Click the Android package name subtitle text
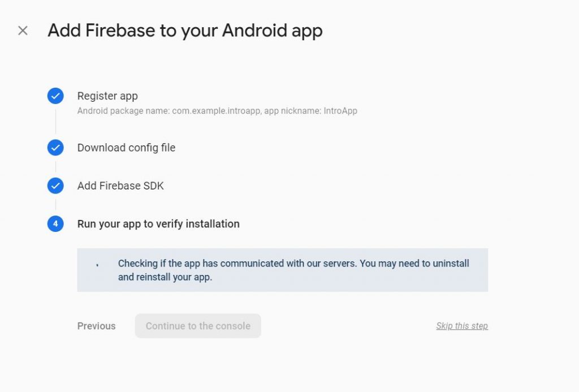Screen dimensions: 579x392 point(217,111)
